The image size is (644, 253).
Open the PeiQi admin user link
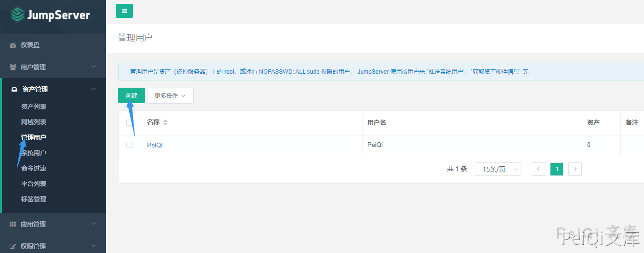(x=155, y=145)
